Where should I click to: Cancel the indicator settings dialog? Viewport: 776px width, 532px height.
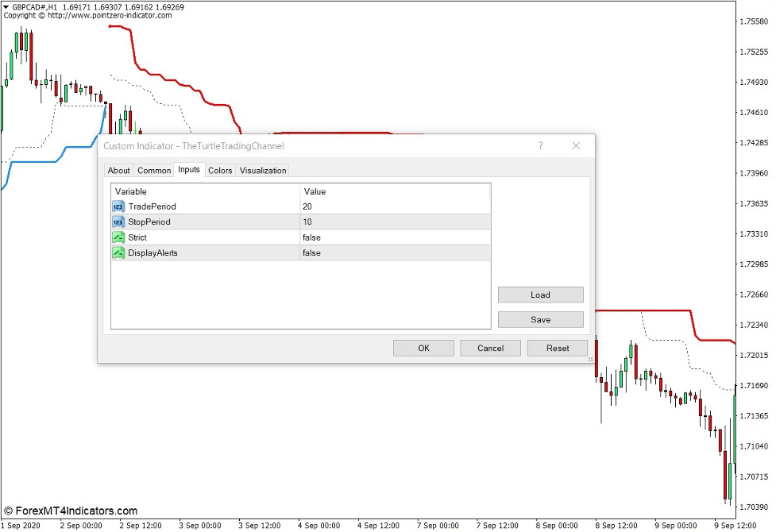(490, 348)
